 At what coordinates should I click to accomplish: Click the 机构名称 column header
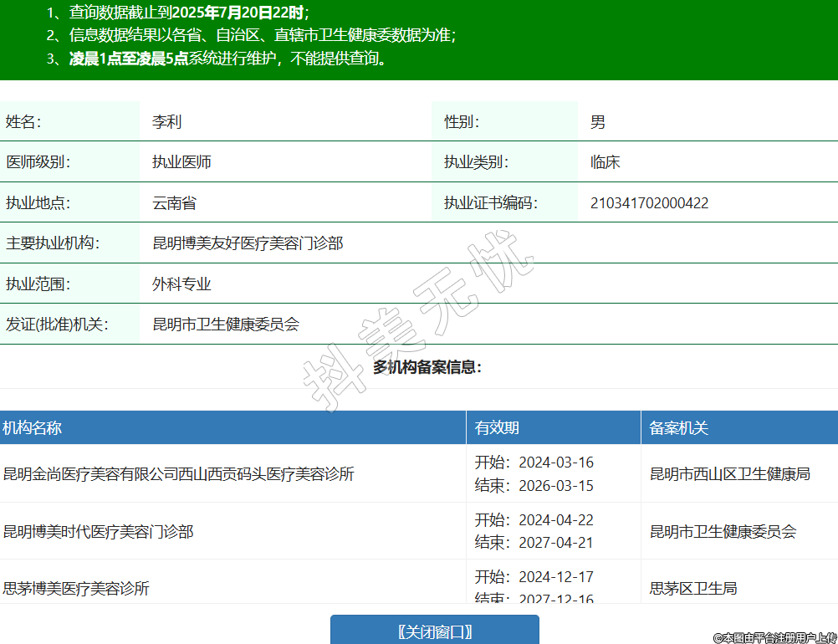[x=32, y=428]
